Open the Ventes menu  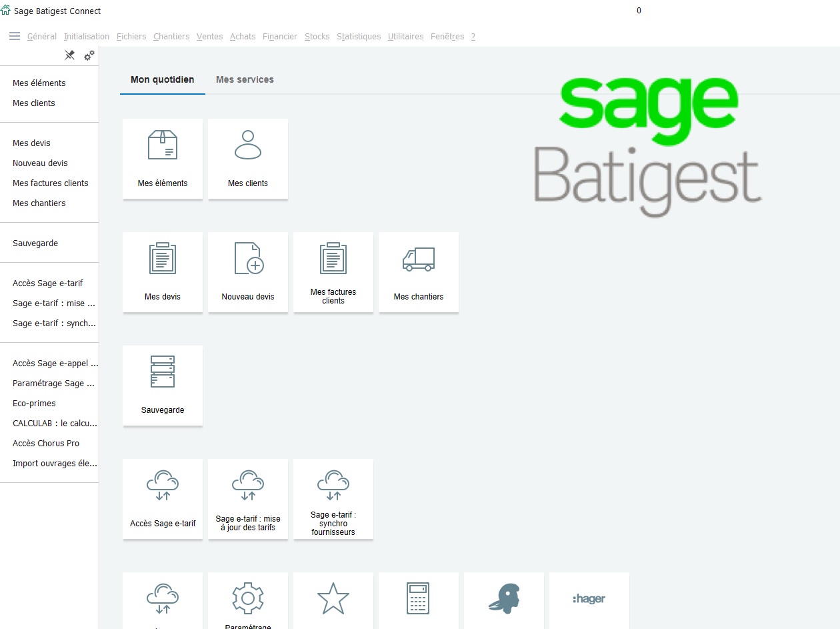[x=210, y=37]
